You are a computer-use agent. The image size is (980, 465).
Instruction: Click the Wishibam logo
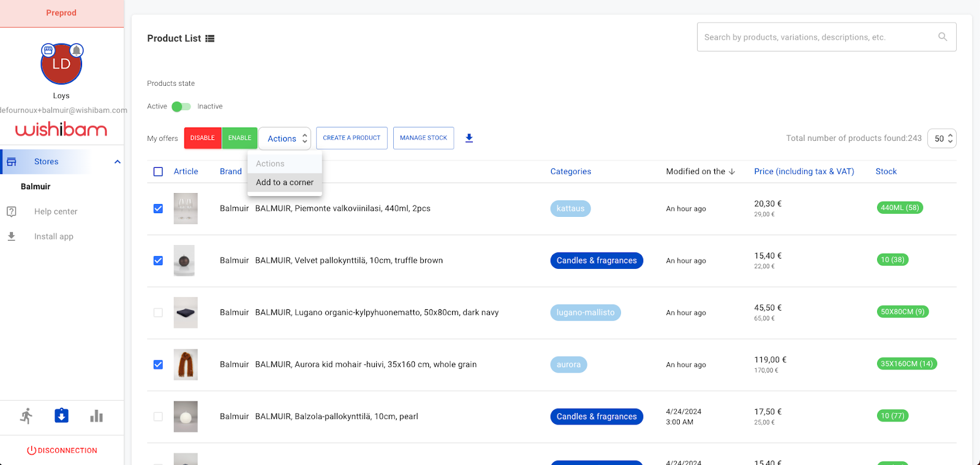tap(61, 129)
